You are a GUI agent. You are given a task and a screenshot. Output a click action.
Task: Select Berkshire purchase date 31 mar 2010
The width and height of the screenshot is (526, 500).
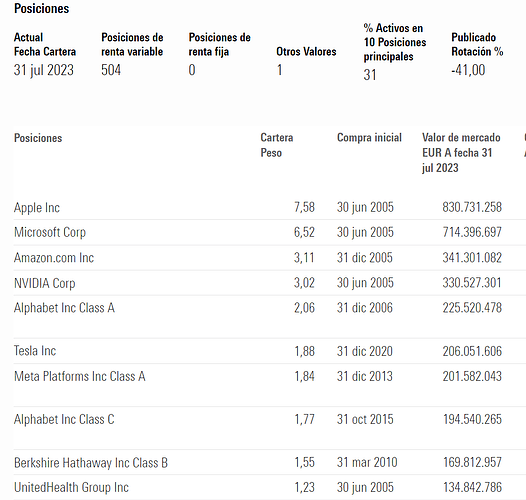tap(367, 462)
